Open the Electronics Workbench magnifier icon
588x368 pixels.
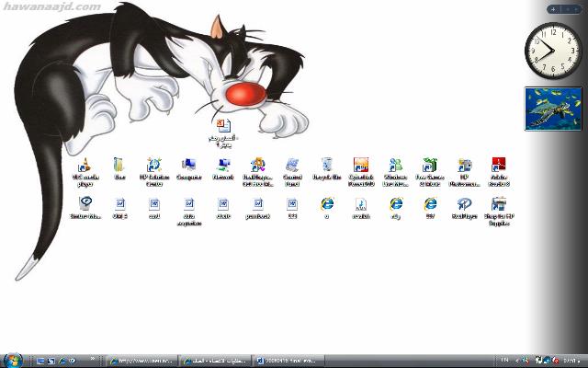tap(85, 208)
